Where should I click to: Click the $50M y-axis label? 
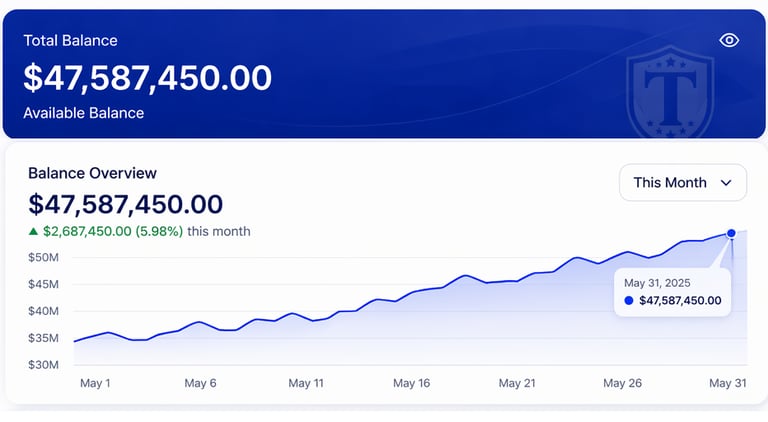(x=44, y=258)
